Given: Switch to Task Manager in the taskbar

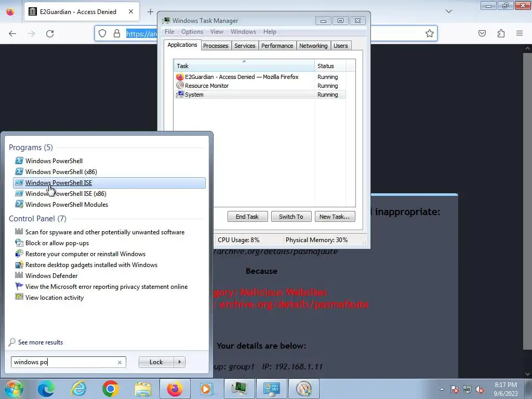Looking at the screenshot, I should pos(239,389).
